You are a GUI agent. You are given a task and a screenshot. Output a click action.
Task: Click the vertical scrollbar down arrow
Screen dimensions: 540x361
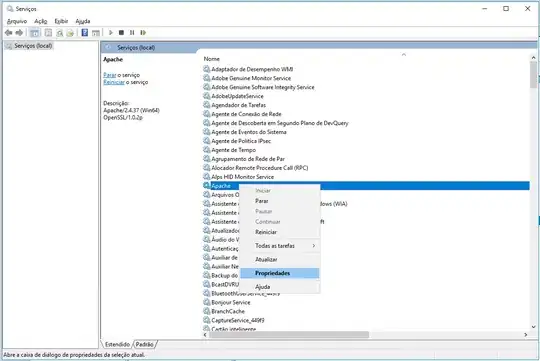pyautogui.click(x=533, y=327)
